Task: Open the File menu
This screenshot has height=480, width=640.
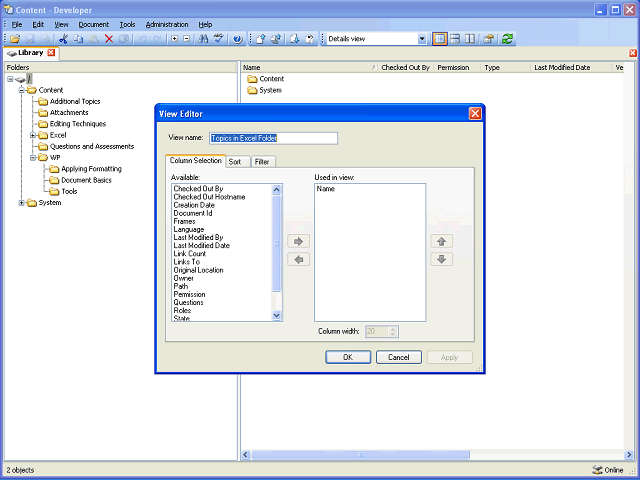Action: 17,24
